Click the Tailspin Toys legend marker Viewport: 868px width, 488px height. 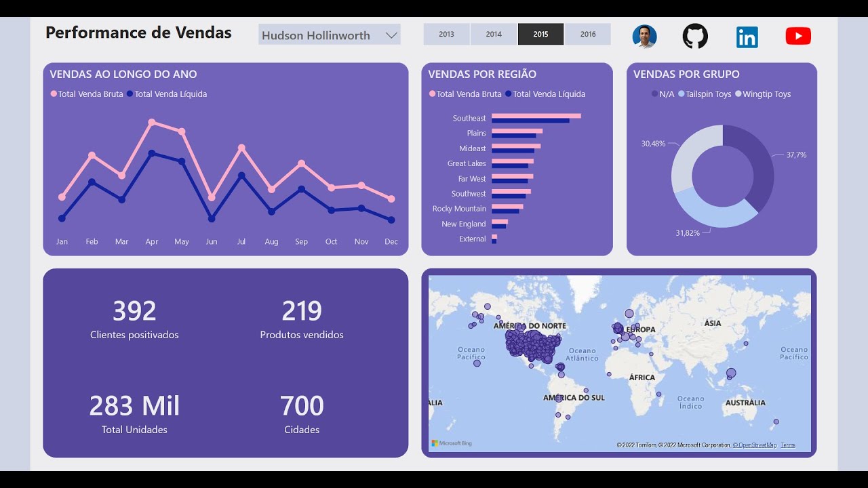pos(681,94)
